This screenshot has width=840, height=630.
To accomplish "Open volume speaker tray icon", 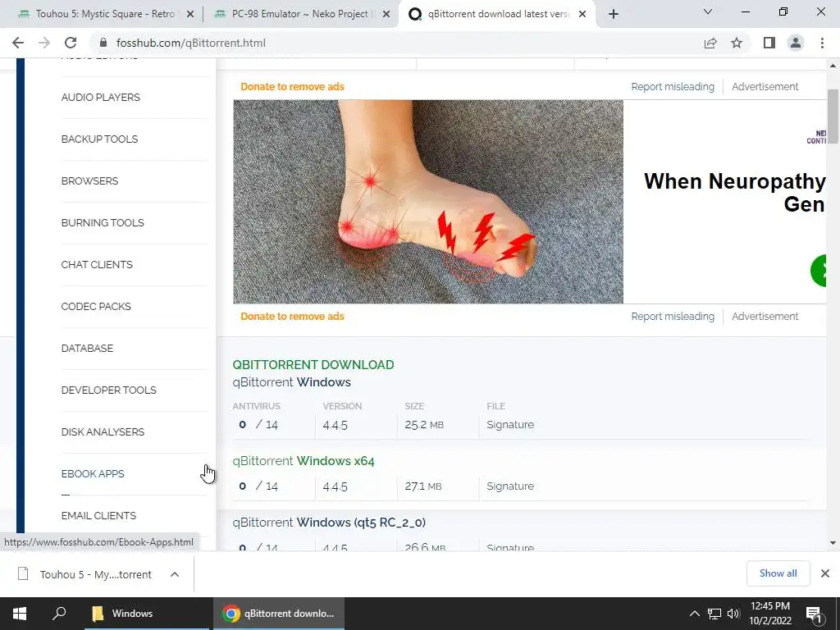I will point(733,614).
